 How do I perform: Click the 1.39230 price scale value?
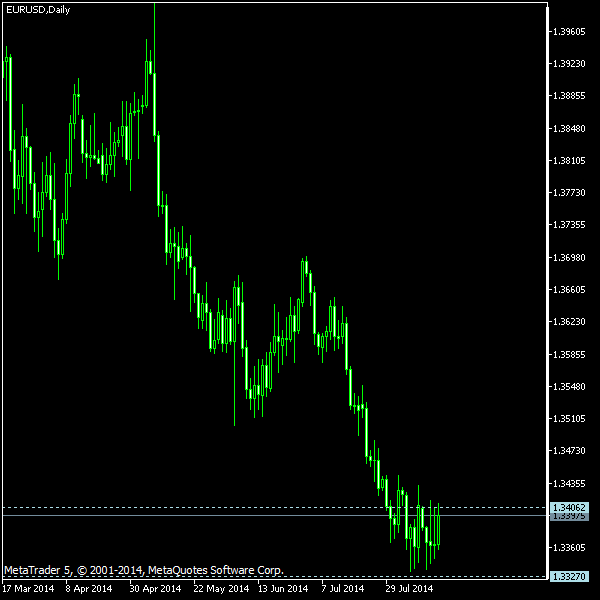click(569, 64)
